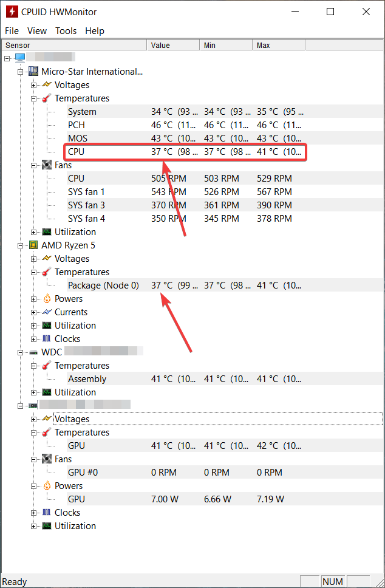Click the computer monitor icon at tree root
The height and width of the screenshot is (588, 385).
coord(20,57)
